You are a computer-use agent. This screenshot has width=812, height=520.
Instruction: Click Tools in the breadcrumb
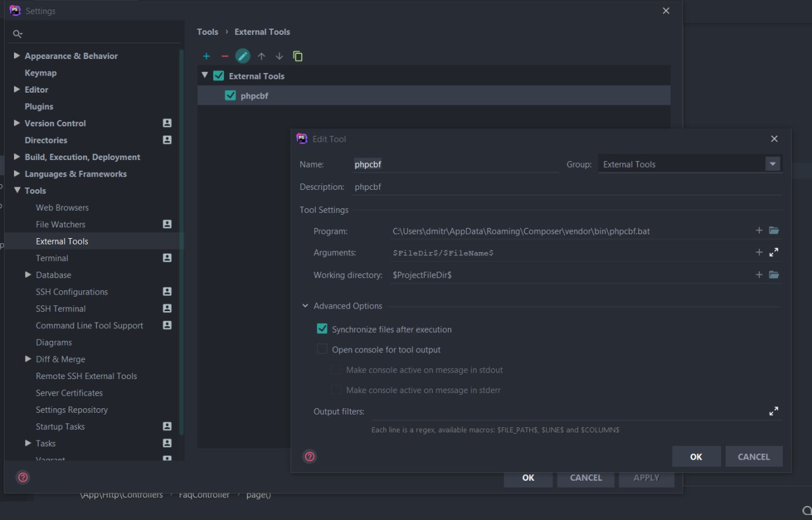(207, 32)
